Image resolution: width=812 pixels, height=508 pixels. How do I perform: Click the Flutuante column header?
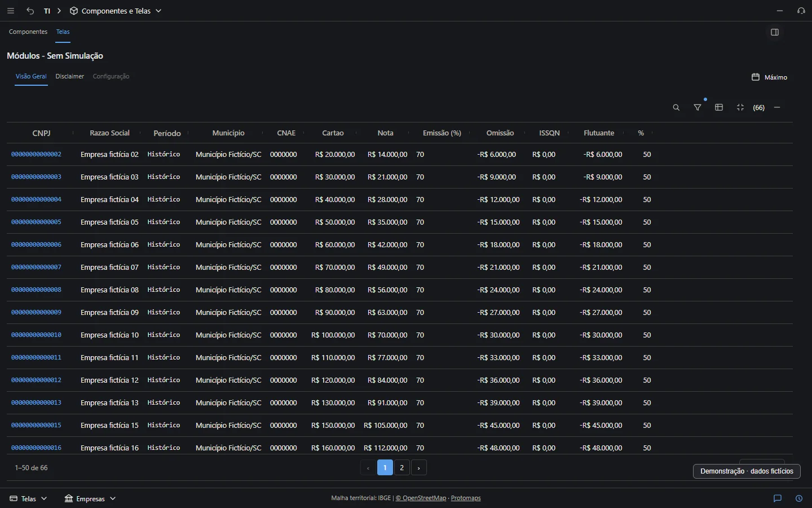pyautogui.click(x=599, y=133)
